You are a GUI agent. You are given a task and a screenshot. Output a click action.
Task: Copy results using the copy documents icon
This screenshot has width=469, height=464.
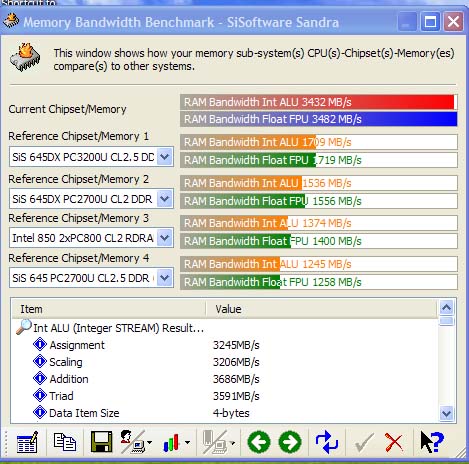coord(65,442)
